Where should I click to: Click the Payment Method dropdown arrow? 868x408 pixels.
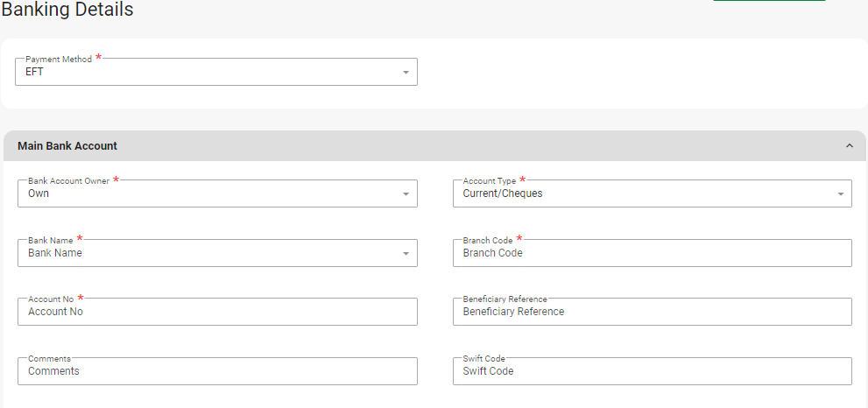click(x=406, y=73)
